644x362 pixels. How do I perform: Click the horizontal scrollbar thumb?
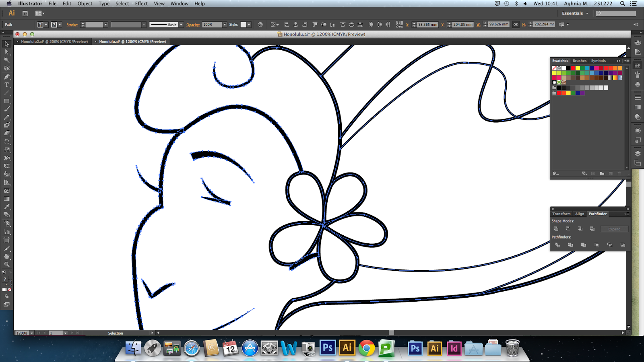point(391,333)
